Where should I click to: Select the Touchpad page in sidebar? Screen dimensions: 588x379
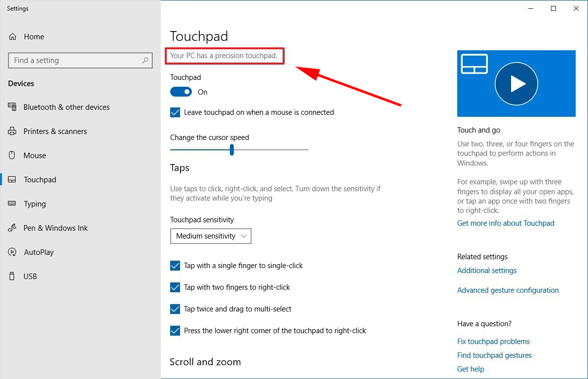point(39,179)
